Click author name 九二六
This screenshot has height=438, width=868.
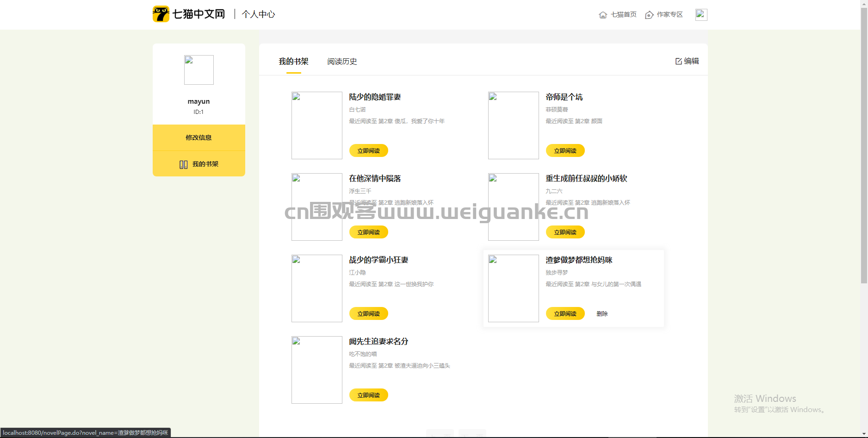pos(554,191)
